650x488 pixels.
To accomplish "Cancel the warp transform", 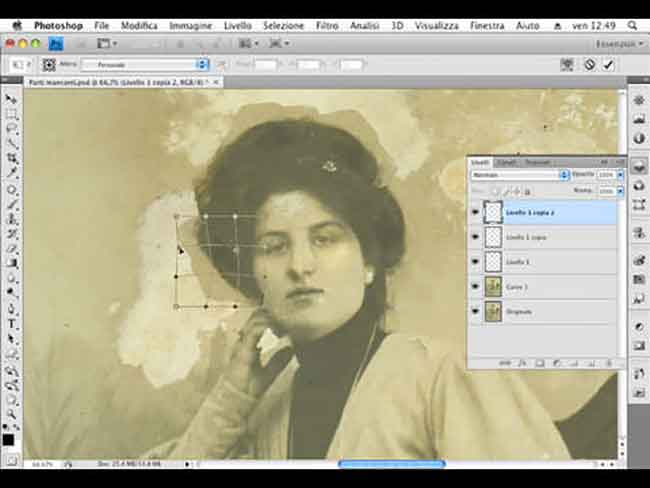I will coord(589,65).
